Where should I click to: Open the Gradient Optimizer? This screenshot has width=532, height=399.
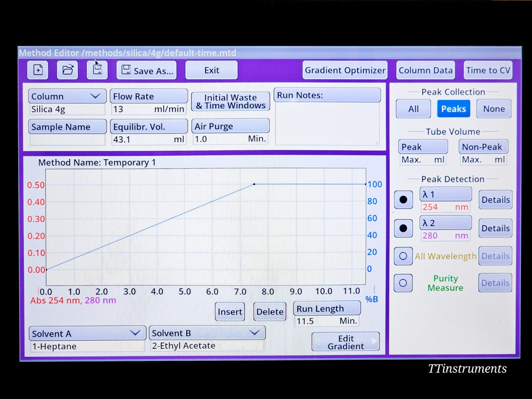coord(345,70)
